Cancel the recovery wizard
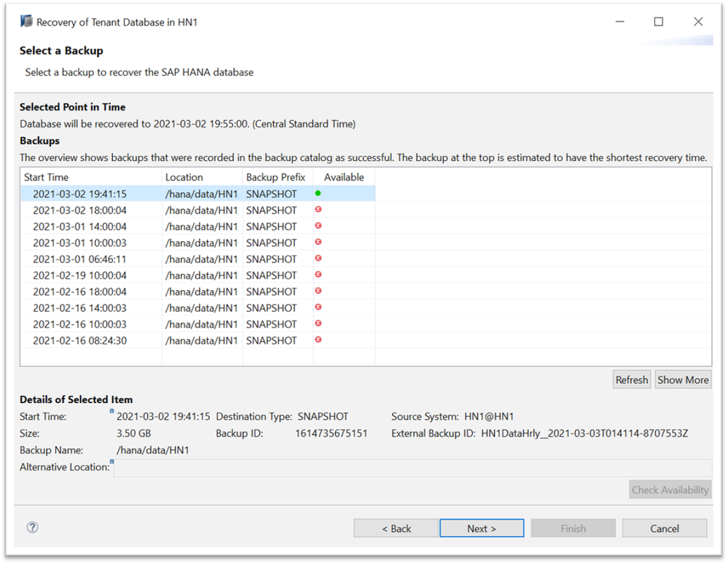Screen dimensions: 728x564 pos(665,528)
